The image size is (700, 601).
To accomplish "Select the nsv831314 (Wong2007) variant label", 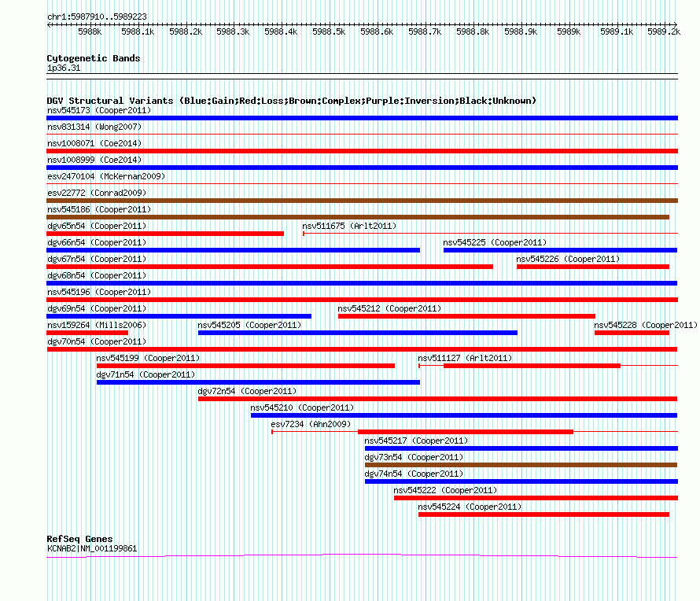I will (x=94, y=127).
